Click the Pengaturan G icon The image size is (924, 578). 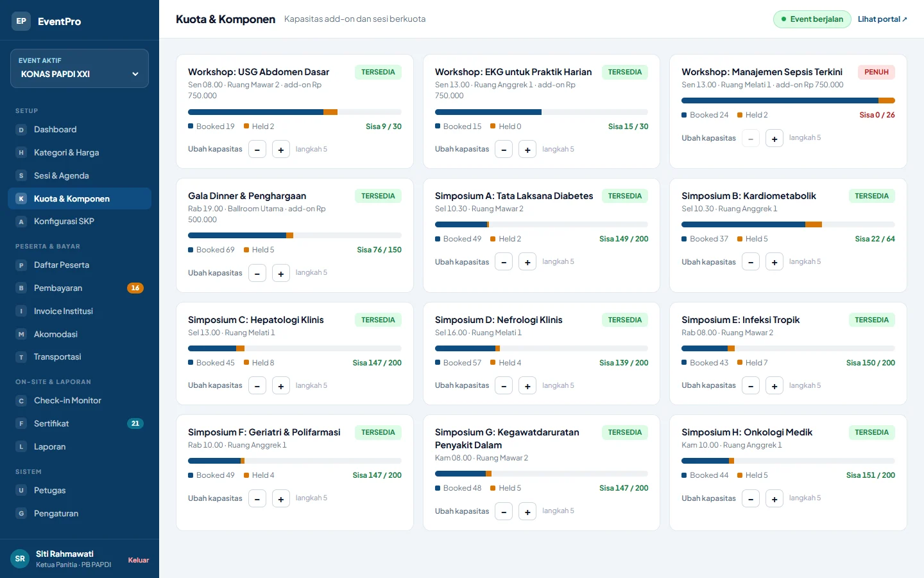[x=21, y=514]
